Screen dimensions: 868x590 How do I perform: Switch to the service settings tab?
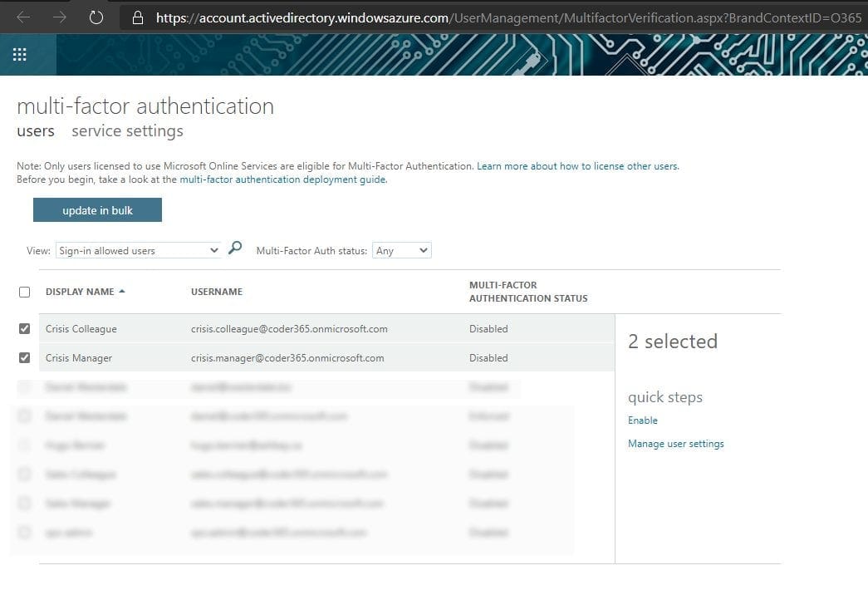[x=127, y=131]
